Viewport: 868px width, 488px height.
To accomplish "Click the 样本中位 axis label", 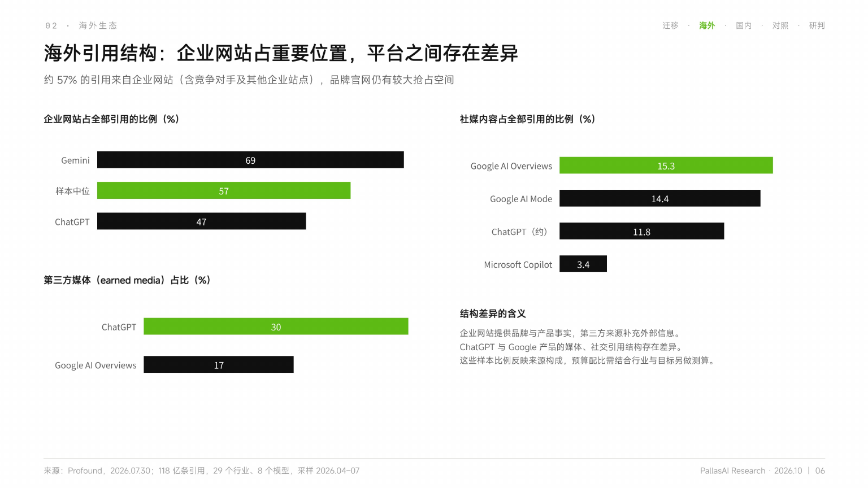I will [72, 191].
